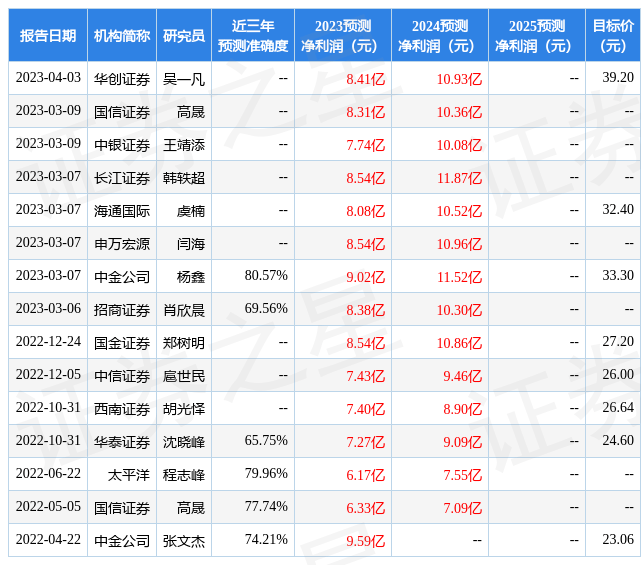Click target price 23.06
The height and width of the screenshot is (565, 641).
tap(618, 540)
